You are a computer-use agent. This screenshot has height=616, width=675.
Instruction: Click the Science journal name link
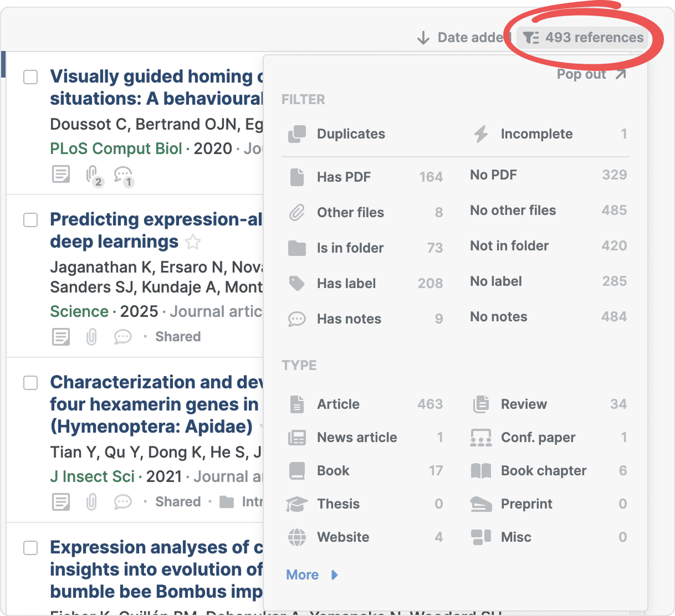click(79, 311)
